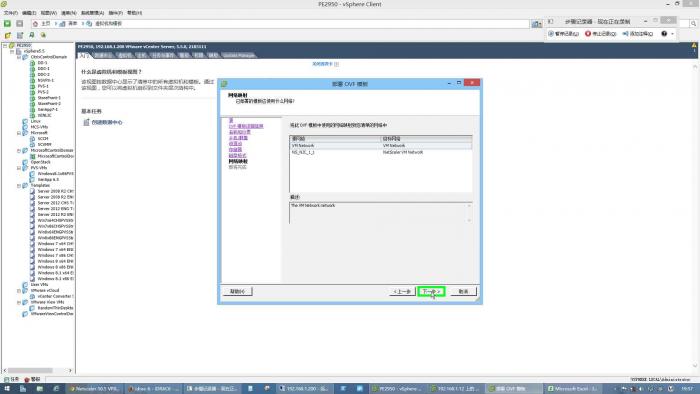Add comment (添加注释) in Steps Recorder
The height and width of the screenshot is (394, 700).
point(638,33)
